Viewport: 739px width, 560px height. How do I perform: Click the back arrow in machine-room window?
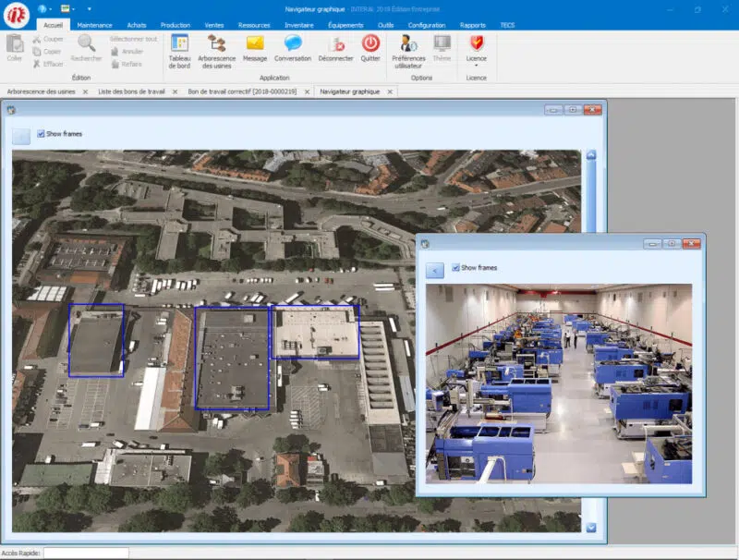pos(435,270)
